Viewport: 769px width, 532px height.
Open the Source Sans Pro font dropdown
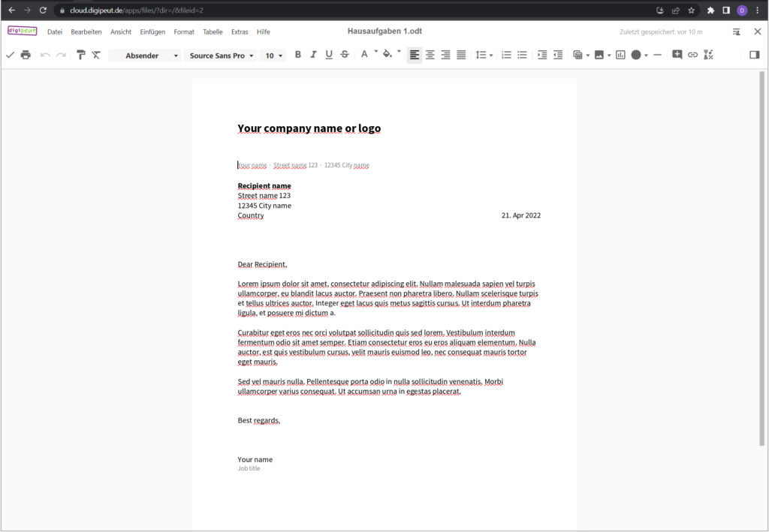221,56
